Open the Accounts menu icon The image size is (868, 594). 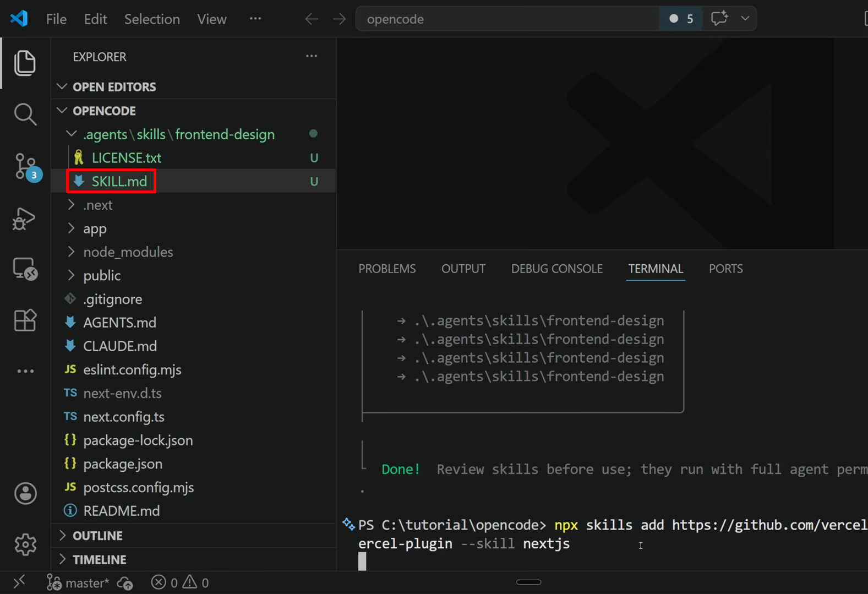[25, 493]
